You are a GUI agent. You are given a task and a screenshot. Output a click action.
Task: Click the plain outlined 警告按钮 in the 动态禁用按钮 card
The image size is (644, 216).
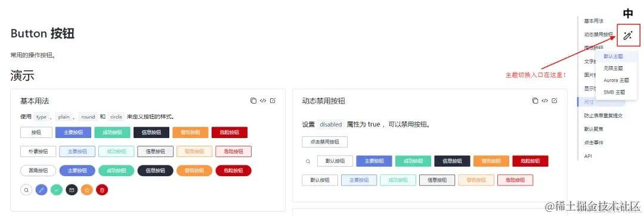click(x=476, y=180)
